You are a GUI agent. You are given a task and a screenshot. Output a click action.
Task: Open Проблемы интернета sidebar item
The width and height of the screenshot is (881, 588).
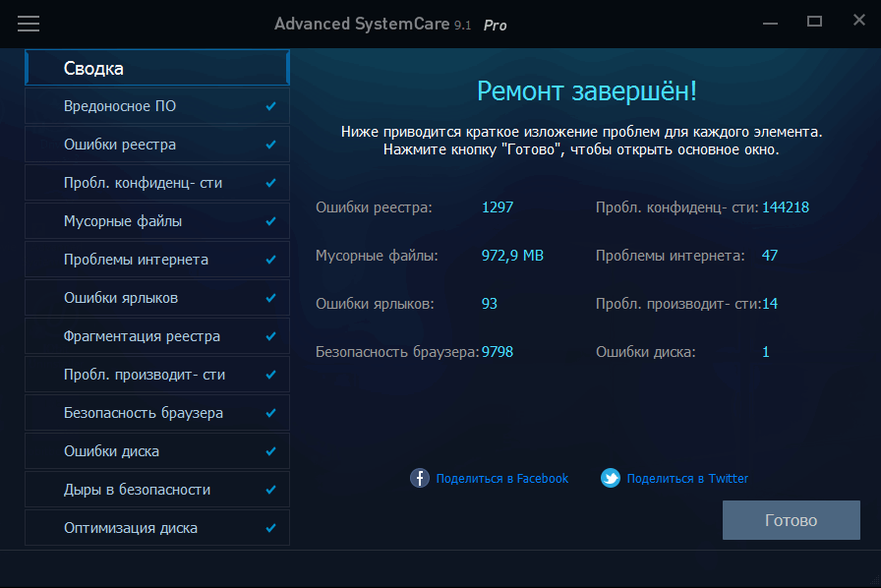[157, 260]
